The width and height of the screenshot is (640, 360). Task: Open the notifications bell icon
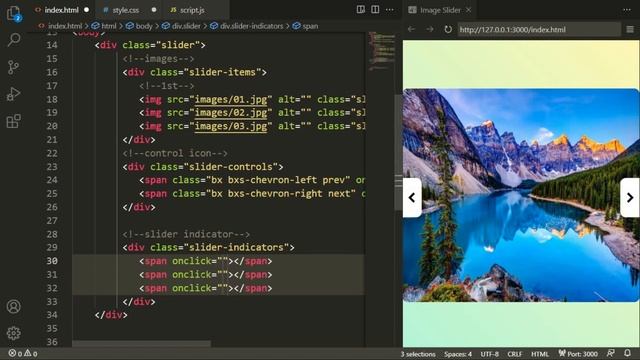[627, 353]
